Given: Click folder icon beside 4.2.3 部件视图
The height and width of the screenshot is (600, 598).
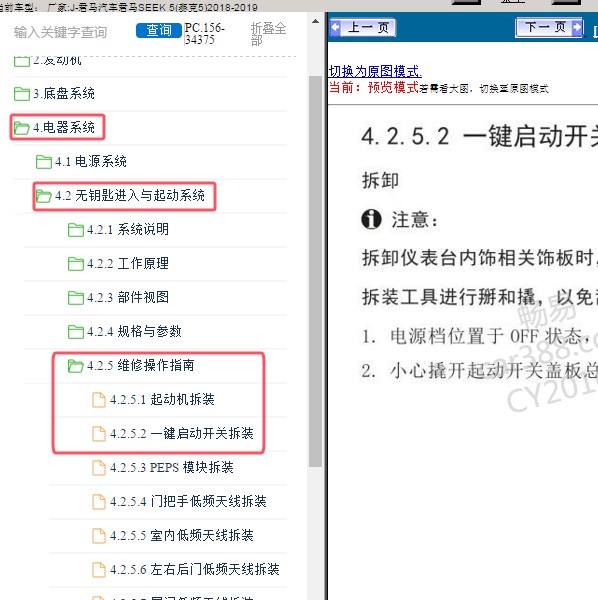Looking at the screenshot, I should (x=76, y=298).
